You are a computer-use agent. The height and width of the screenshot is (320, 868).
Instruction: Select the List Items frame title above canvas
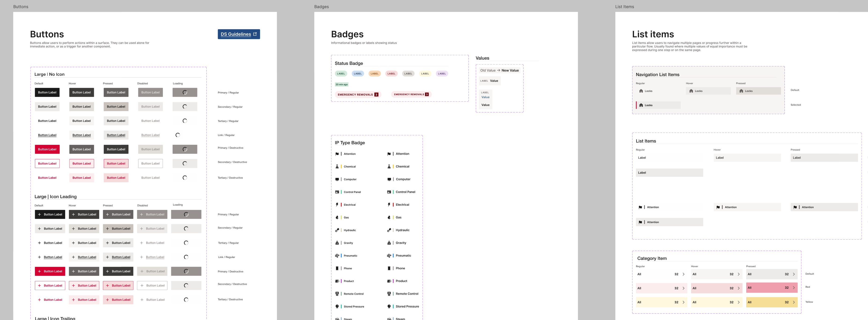(624, 7)
